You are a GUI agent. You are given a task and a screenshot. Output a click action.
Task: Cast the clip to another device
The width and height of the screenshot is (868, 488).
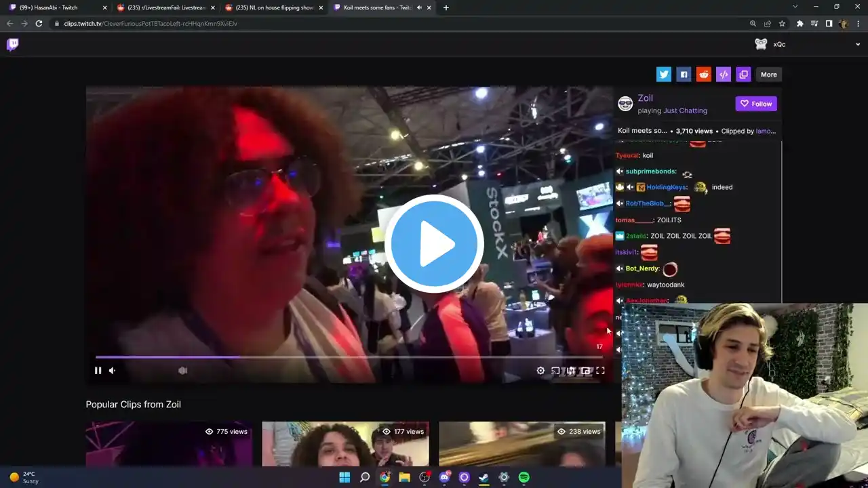555,370
